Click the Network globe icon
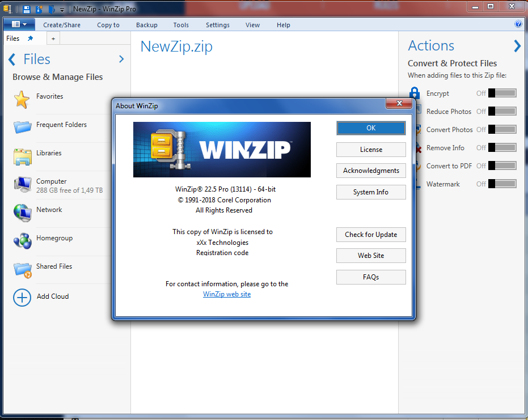 click(x=23, y=213)
